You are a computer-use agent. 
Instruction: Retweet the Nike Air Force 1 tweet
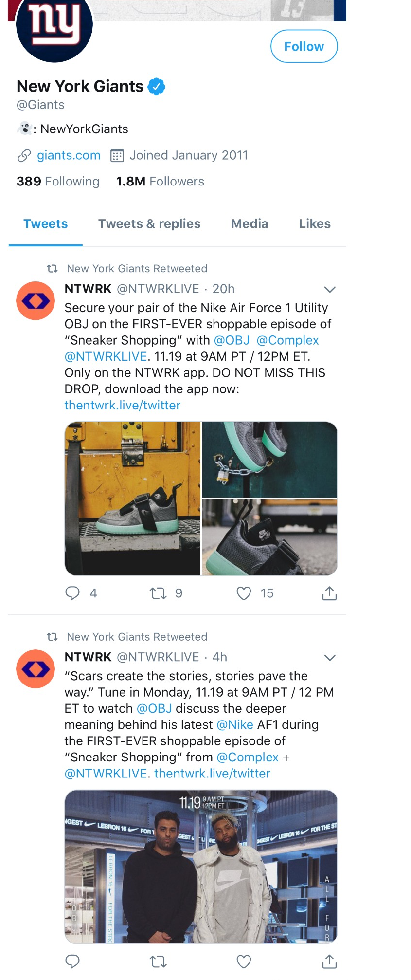(158, 593)
